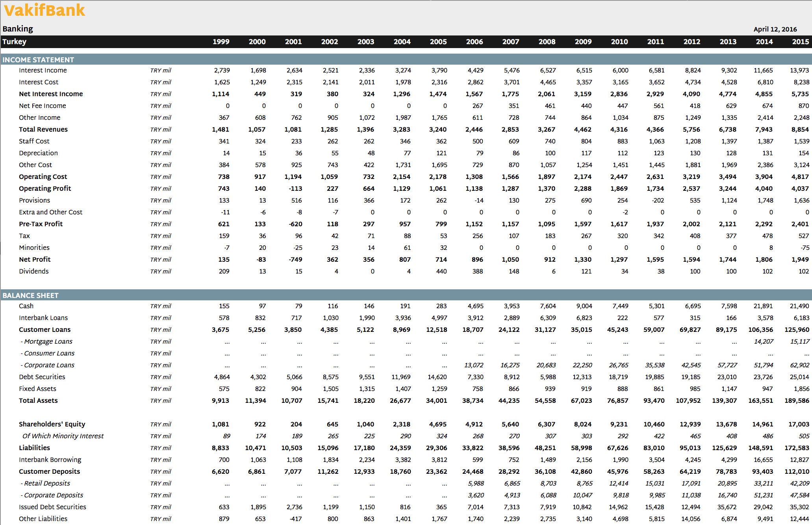Select 2001 Other Liabilities value -417
This screenshot has height=525, width=812.
296,519
